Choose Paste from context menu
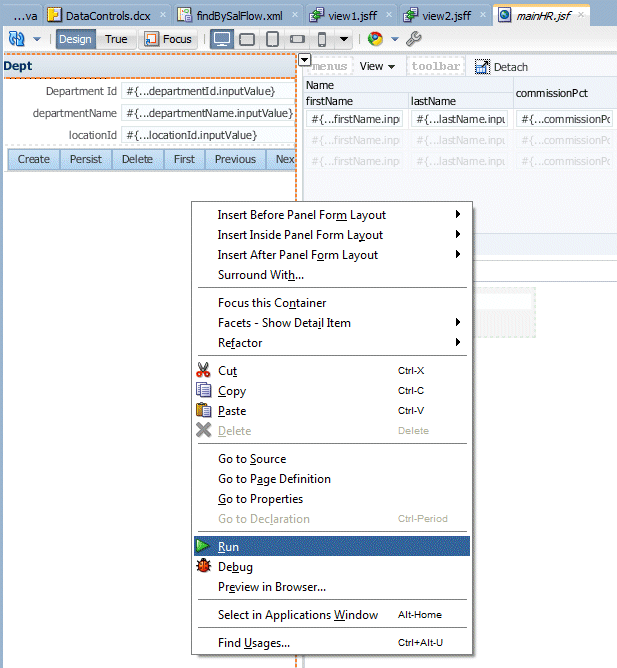Viewport: 617px width, 668px height. point(332,411)
